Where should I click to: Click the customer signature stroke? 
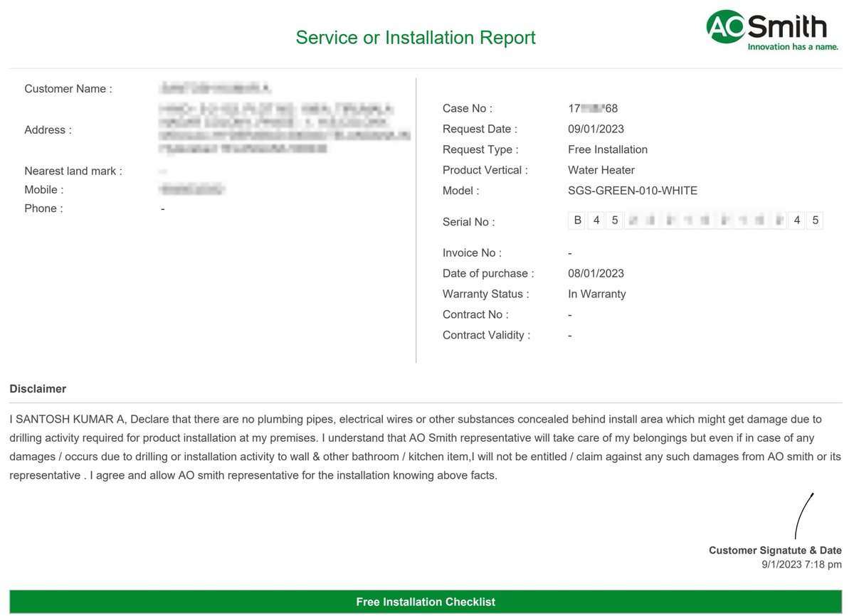pyautogui.click(x=804, y=516)
